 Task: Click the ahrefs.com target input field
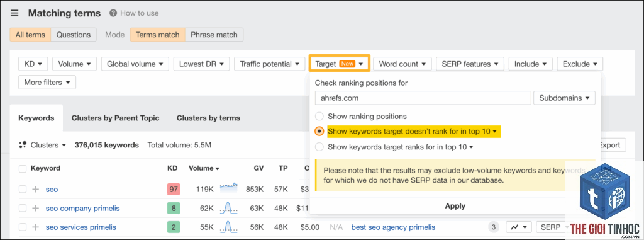point(423,98)
